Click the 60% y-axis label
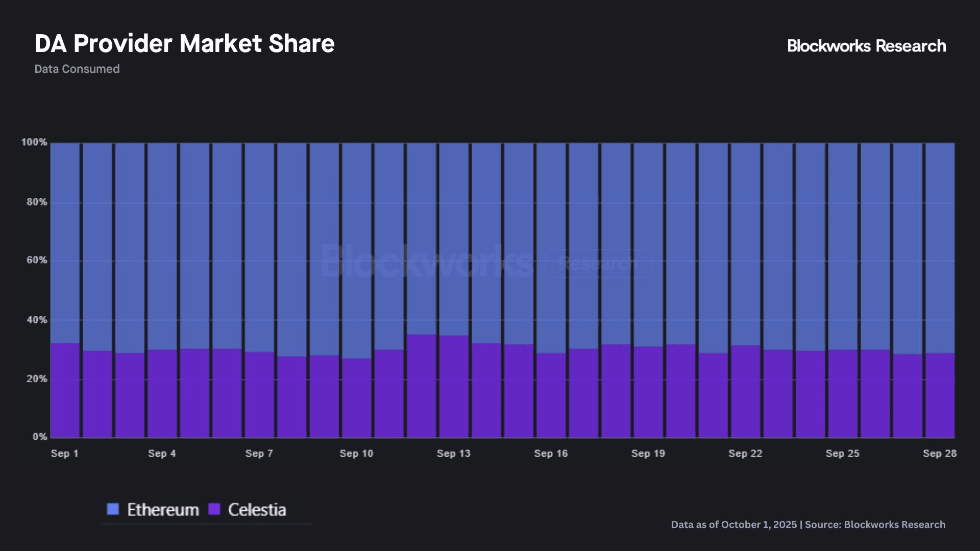Viewport: 980px width, 551px height. tap(37, 260)
